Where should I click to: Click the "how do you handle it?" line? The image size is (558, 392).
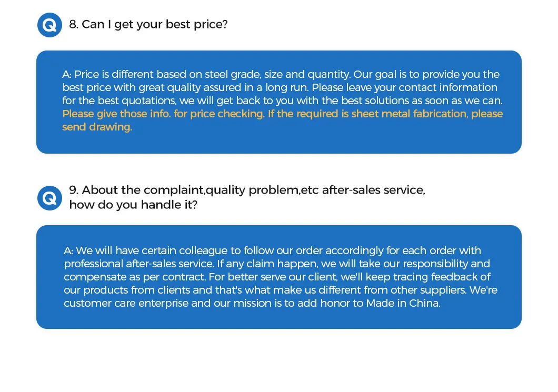(133, 205)
